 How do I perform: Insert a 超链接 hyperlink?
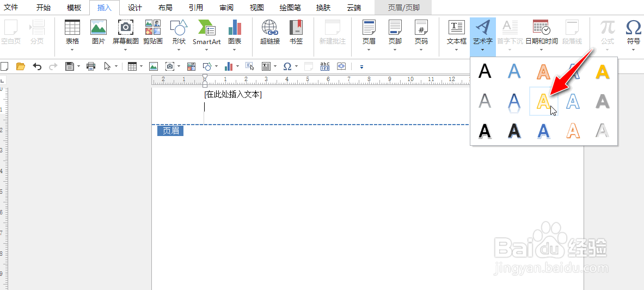[x=270, y=33]
